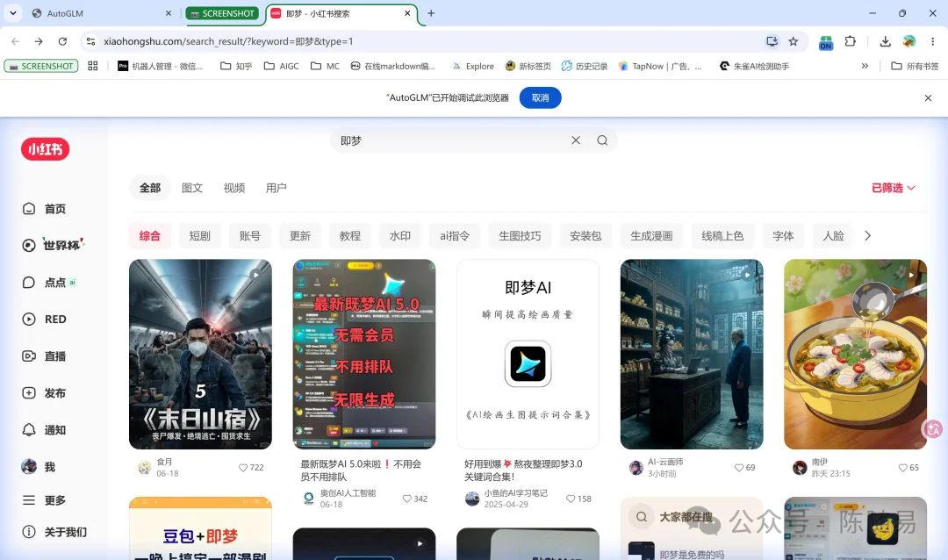Open the browser extensions puzzle icon
The height and width of the screenshot is (560, 948).
click(850, 41)
